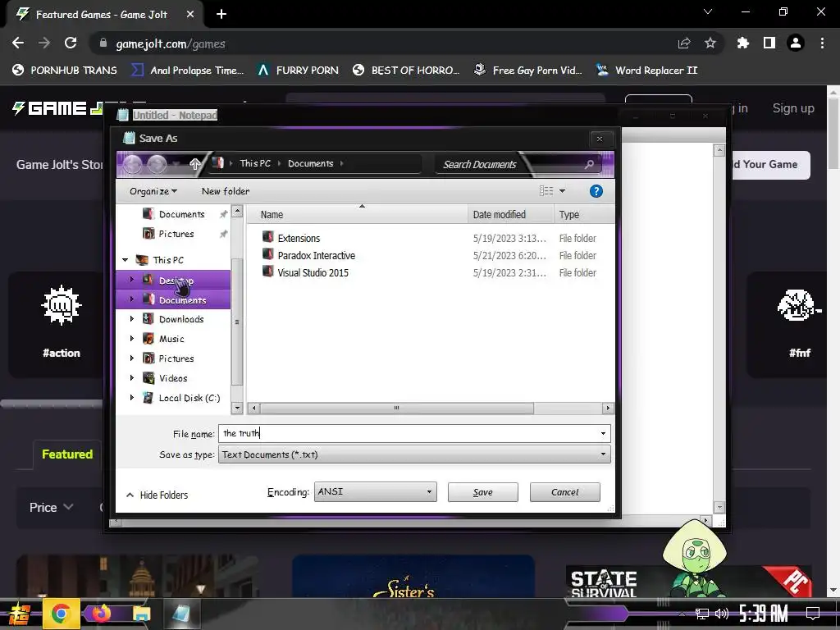Open the Chrome profile avatar
This screenshot has width=840, height=630.
pyautogui.click(x=796, y=43)
